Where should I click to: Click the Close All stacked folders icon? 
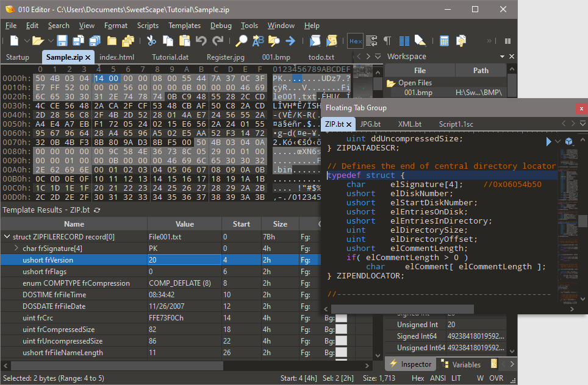[x=128, y=40]
